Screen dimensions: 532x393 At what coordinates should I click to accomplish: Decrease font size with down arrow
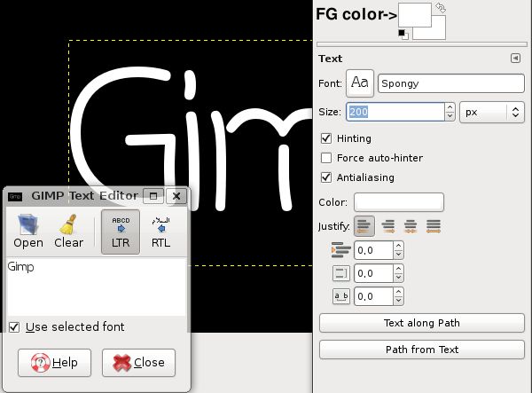(450, 116)
